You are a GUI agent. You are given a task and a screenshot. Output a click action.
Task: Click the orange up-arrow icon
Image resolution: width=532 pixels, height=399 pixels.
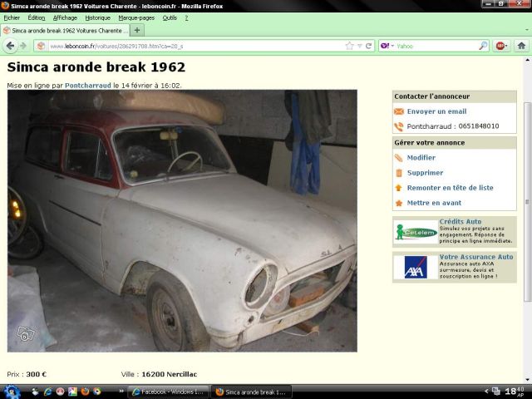pos(399,188)
